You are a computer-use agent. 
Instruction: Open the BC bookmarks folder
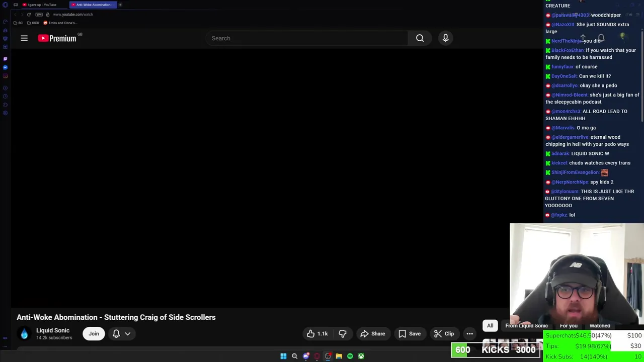coord(18,23)
